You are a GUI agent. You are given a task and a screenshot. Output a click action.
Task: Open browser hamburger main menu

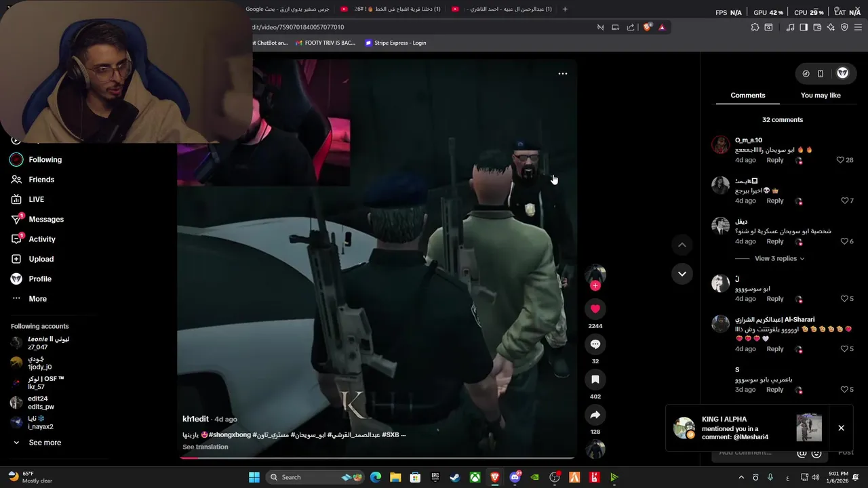coord(858,27)
